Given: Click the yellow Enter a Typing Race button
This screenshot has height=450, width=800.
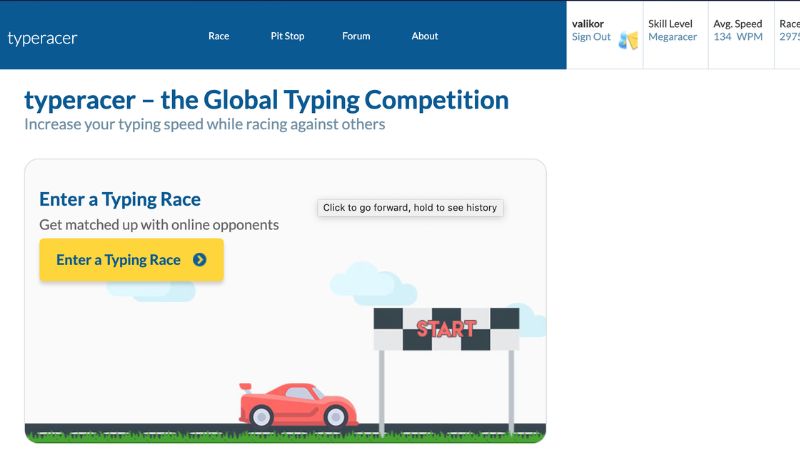Looking at the screenshot, I should click(x=132, y=260).
